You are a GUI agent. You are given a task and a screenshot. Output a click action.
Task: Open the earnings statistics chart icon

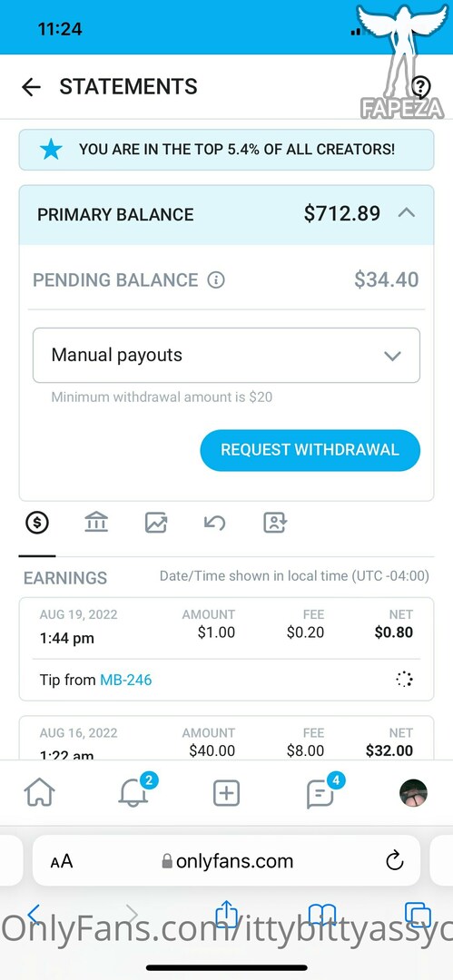[x=156, y=522]
